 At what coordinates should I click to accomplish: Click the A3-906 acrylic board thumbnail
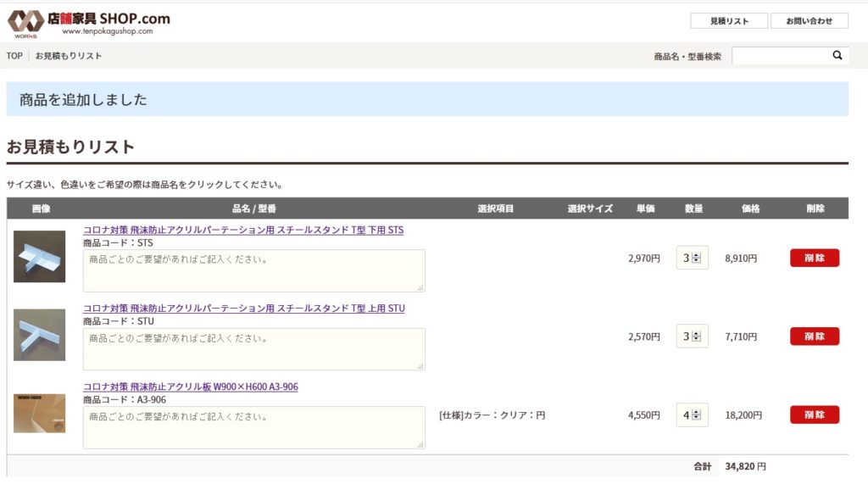point(39,414)
